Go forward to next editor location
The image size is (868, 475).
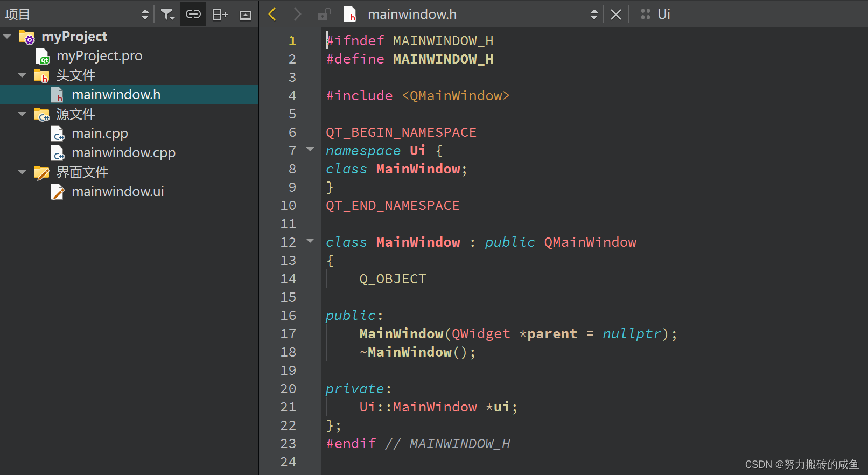(297, 15)
